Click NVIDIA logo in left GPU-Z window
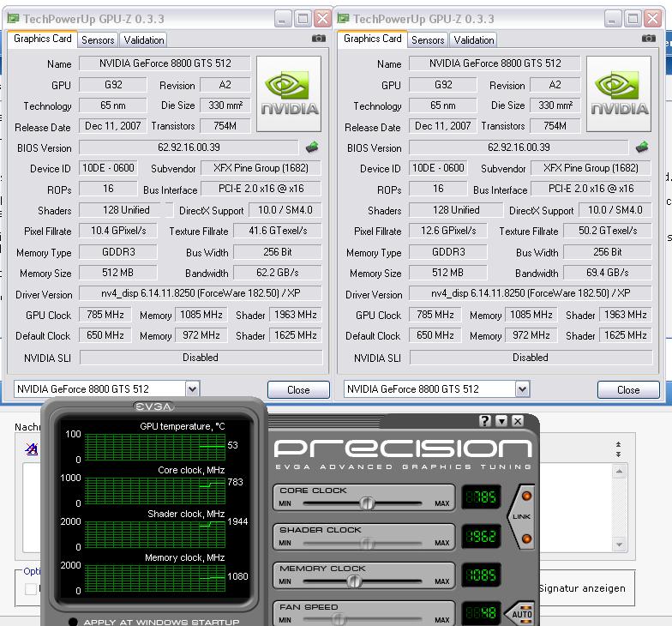This screenshot has width=672, height=626. point(289,93)
